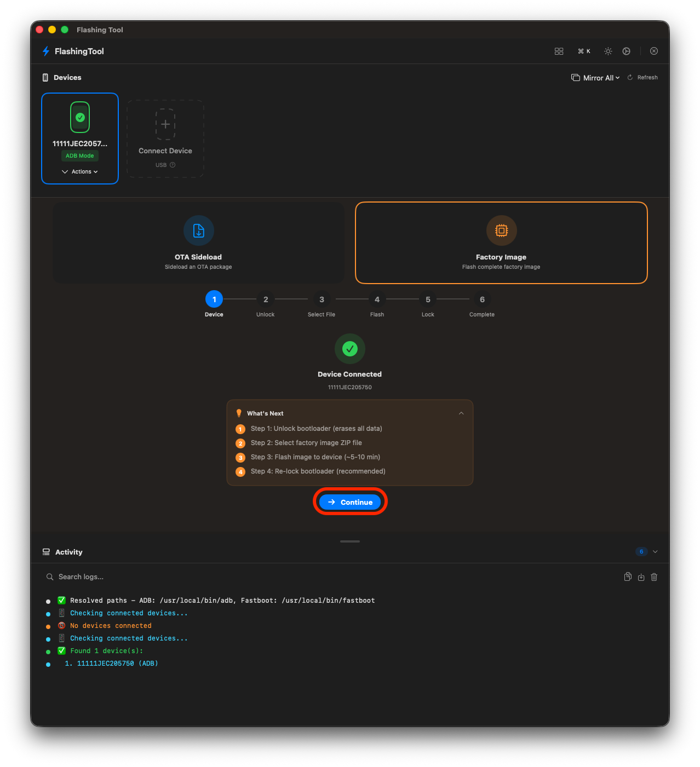This screenshot has height=767, width=700.
Task: Go to step 1 Device
Action: click(x=214, y=299)
